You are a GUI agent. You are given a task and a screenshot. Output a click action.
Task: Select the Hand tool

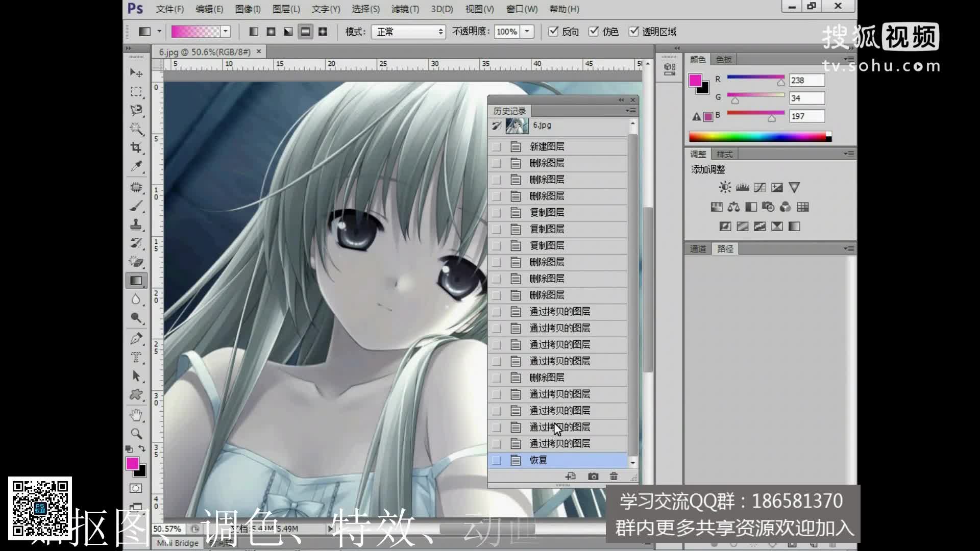pos(136,415)
